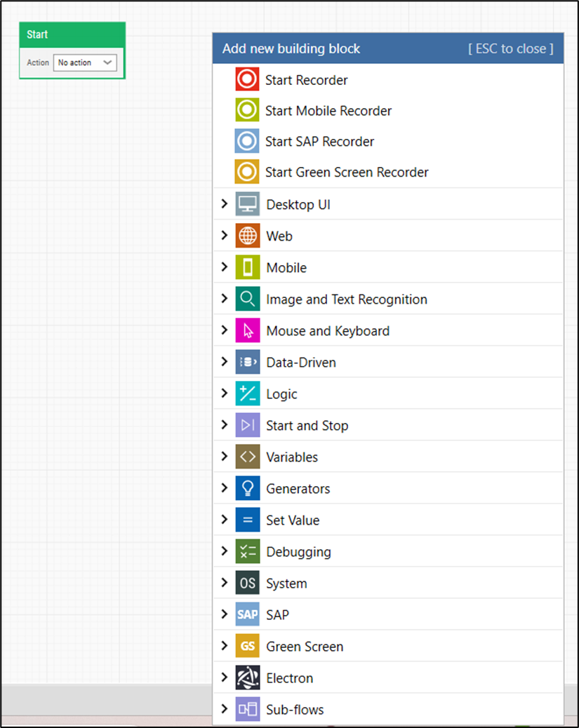Click the Start SAP Recorder icon
Image resolution: width=579 pixels, height=728 pixels.
coord(246,140)
